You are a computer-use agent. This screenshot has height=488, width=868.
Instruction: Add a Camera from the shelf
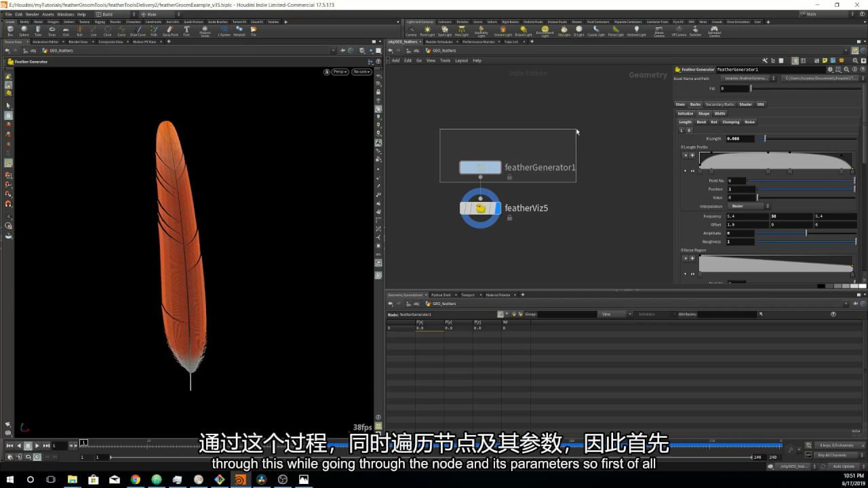411,31
